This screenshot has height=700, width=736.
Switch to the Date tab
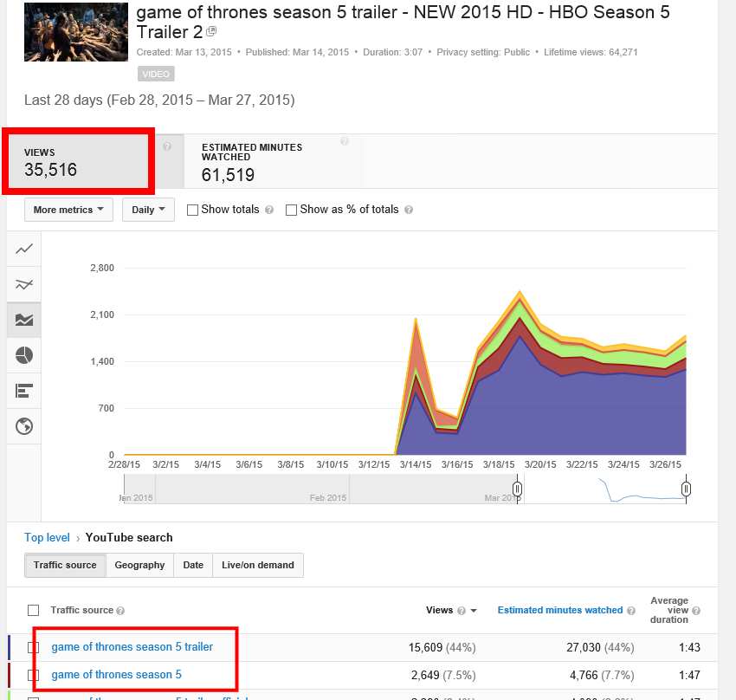pyautogui.click(x=193, y=565)
